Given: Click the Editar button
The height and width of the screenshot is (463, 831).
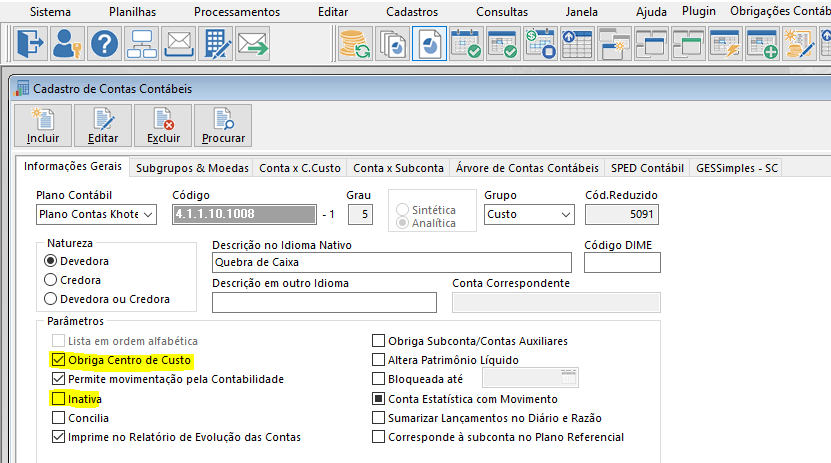Looking at the screenshot, I should (x=103, y=126).
